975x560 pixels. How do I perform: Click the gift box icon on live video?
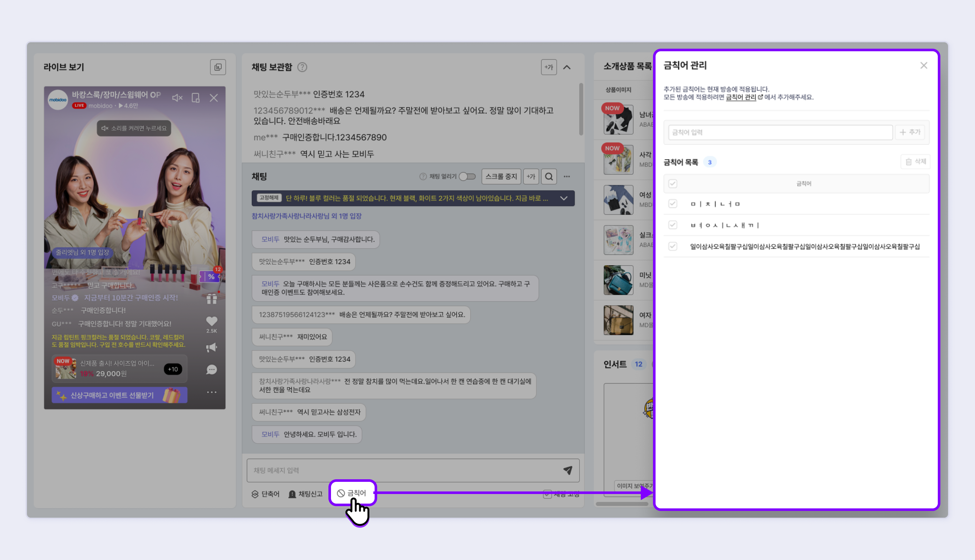[211, 299]
